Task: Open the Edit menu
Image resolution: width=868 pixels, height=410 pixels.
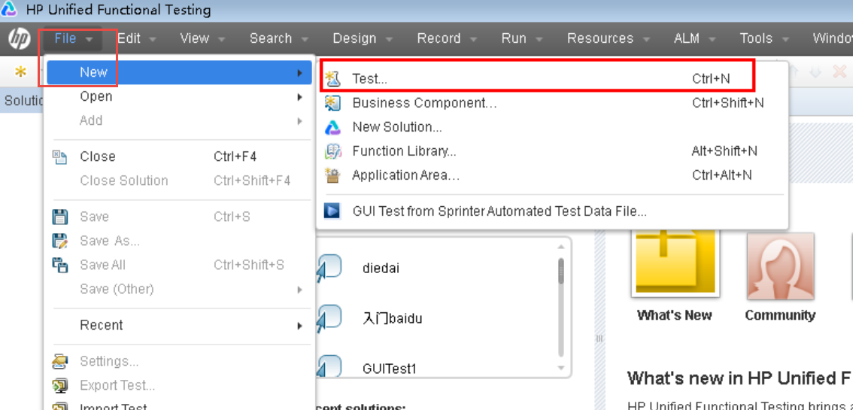Action: (137, 38)
